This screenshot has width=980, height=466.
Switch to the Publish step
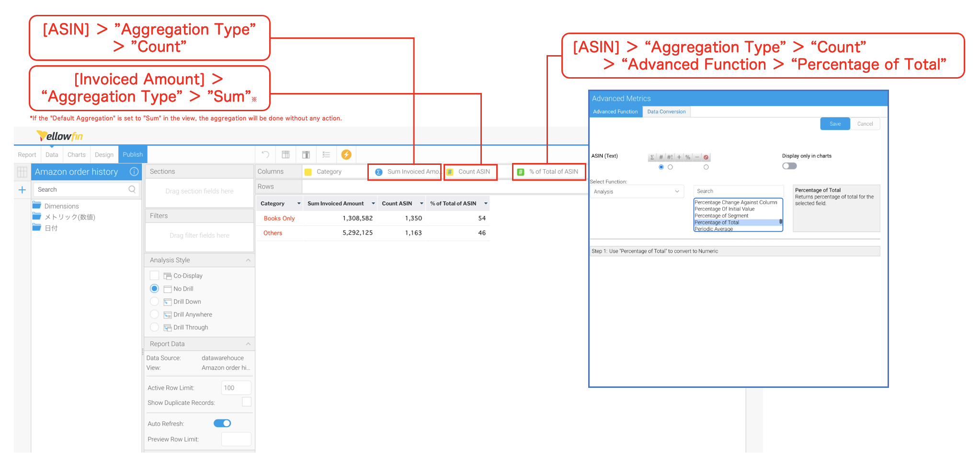133,155
